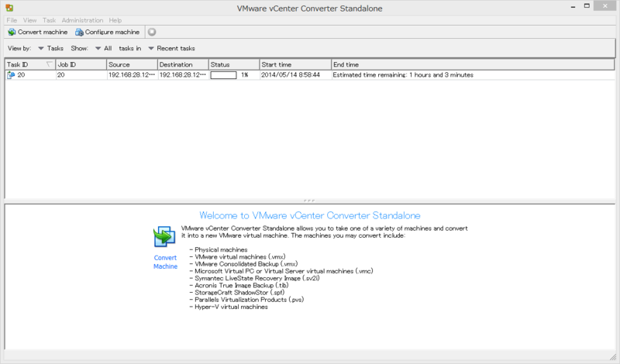The image size is (620, 364).
Task: Click the window resize grip corner
Action: [x=612, y=357]
